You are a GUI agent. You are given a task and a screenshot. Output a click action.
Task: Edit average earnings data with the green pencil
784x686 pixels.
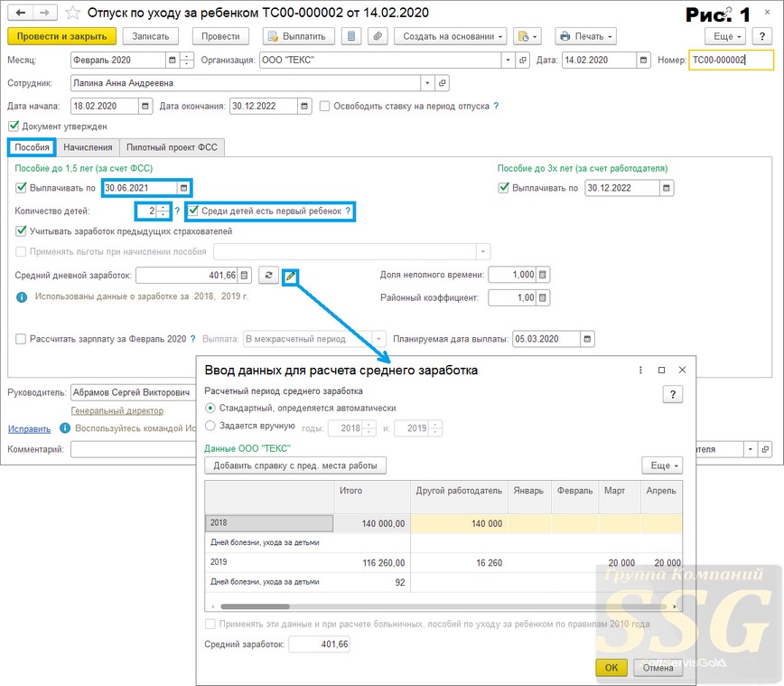pyautogui.click(x=290, y=277)
